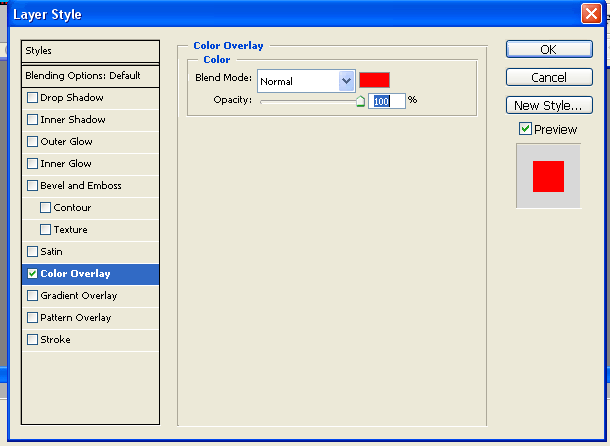Uncheck the Color Overlay checkbox
The height and width of the screenshot is (446, 610).
pyautogui.click(x=32, y=274)
